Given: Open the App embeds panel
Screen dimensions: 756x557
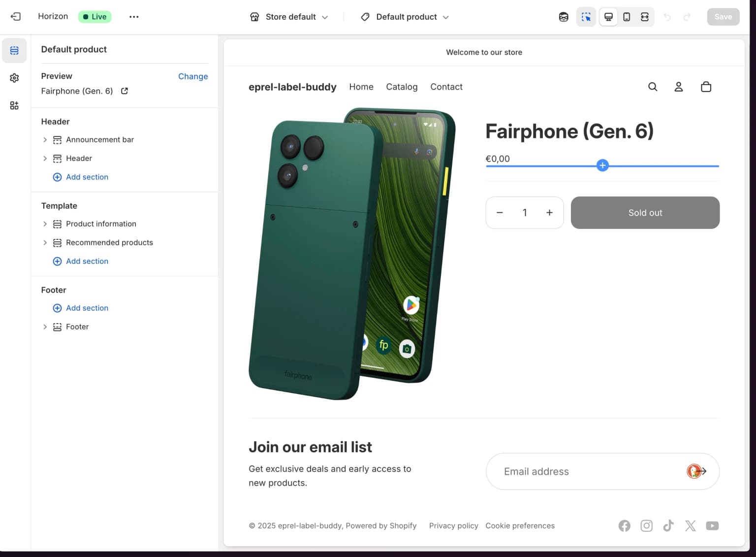Looking at the screenshot, I should click(x=14, y=105).
